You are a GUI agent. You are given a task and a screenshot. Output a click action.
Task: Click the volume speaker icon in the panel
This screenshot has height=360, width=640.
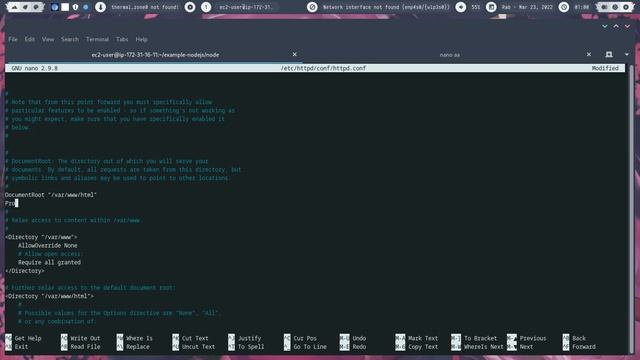(x=461, y=7)
